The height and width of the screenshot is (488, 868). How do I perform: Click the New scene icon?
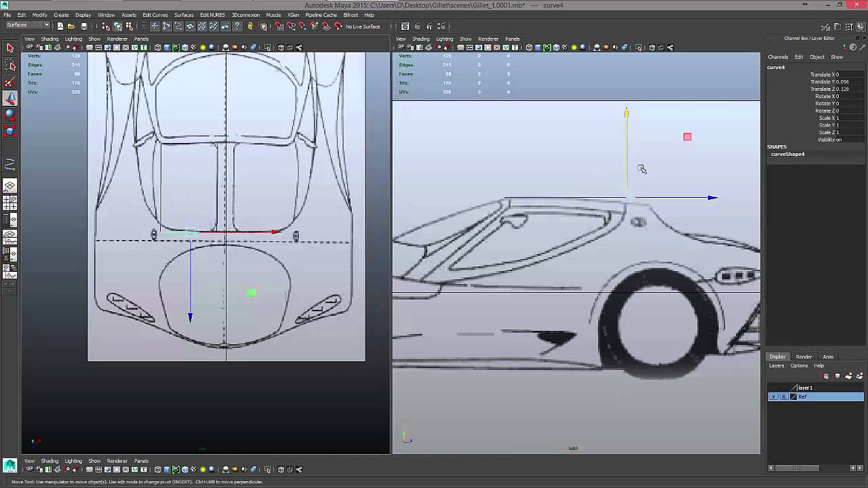point(60,26)
